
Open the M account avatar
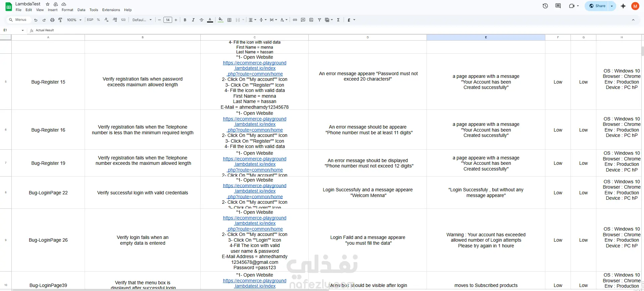point(635,6)
